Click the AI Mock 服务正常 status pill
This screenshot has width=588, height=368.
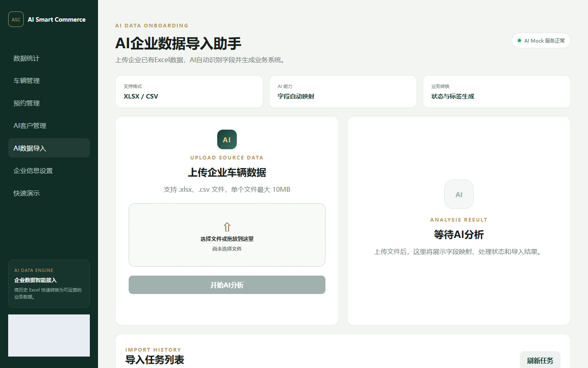click(541, 40)
